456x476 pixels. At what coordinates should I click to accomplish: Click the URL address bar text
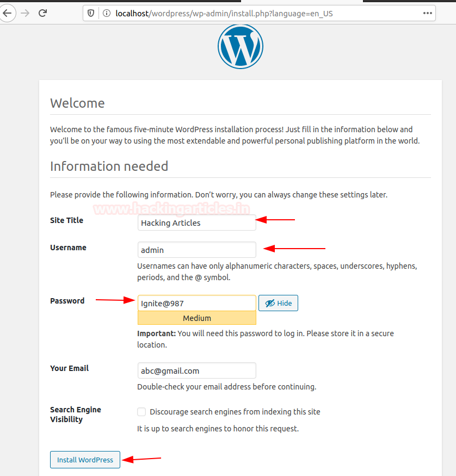[224, 14]
